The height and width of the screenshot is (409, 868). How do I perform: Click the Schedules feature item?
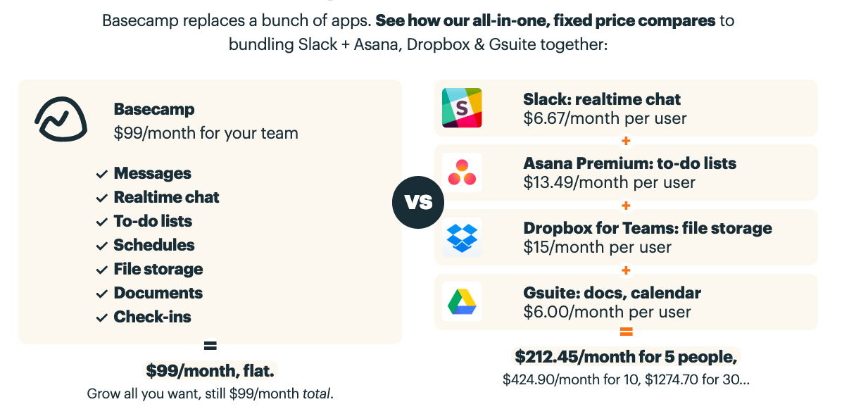(x=154, y=245)
